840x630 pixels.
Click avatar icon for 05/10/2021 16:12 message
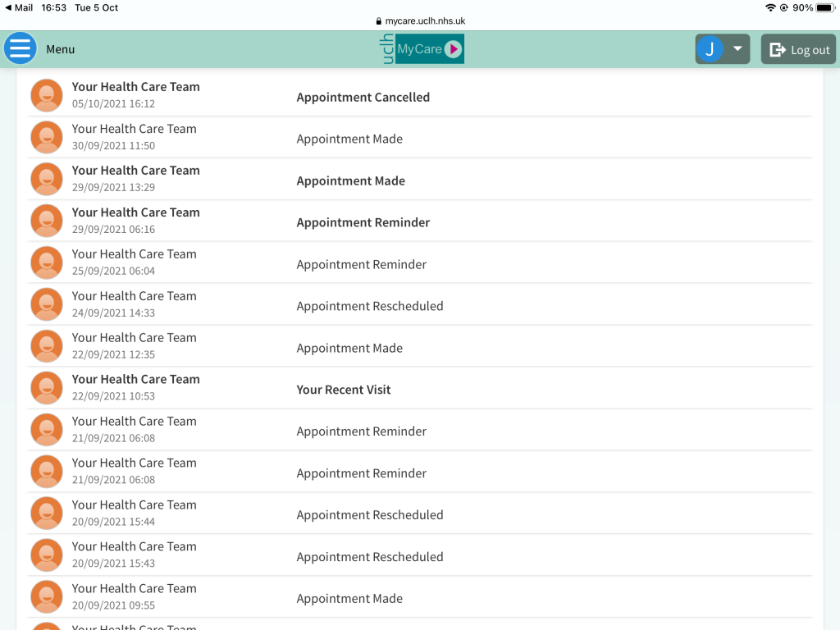47,95
